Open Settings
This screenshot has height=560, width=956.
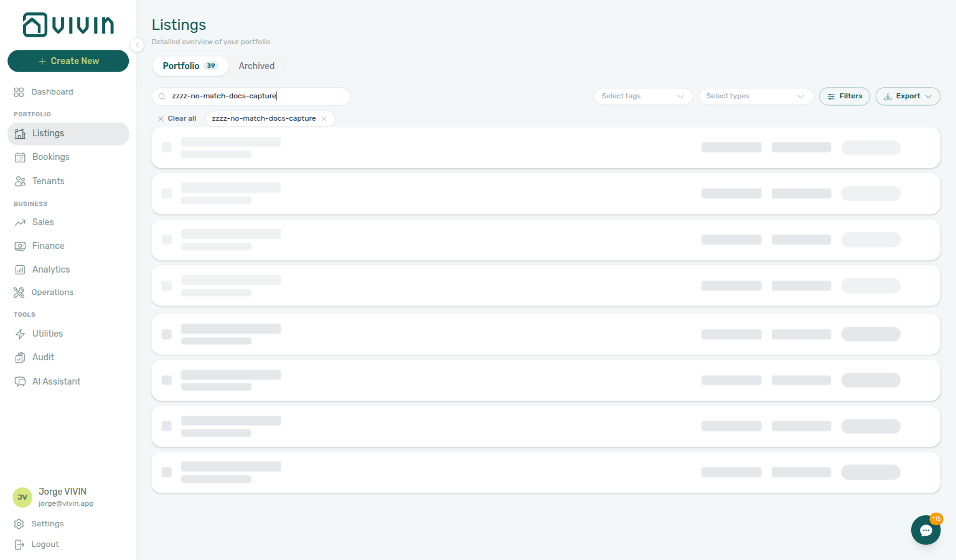(47, 524)
